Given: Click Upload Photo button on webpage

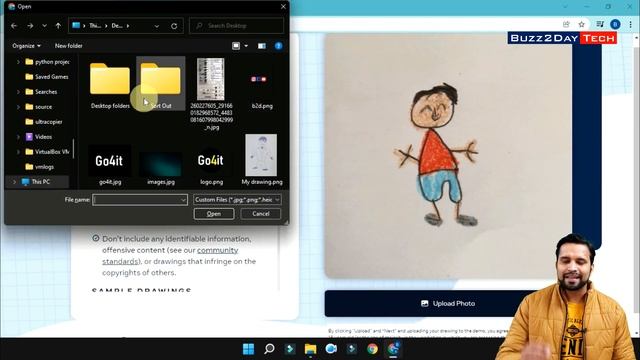Looking at the screenshot, I should [x=448, y=304].
